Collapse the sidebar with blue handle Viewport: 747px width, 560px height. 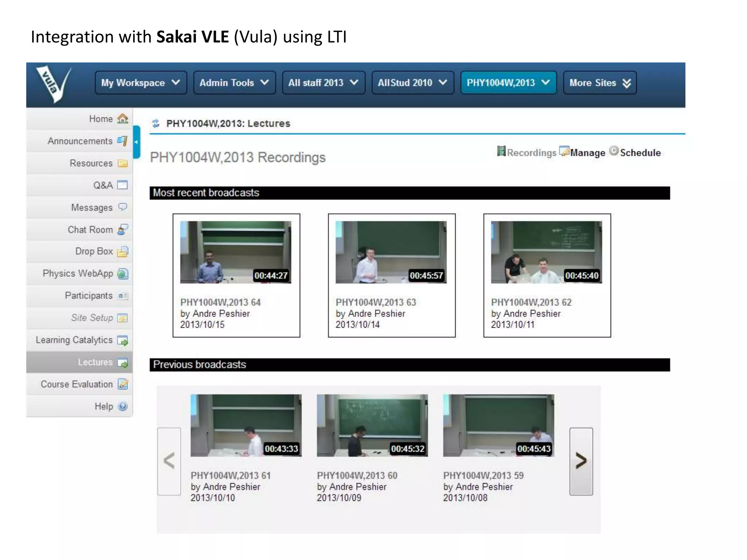136,142
